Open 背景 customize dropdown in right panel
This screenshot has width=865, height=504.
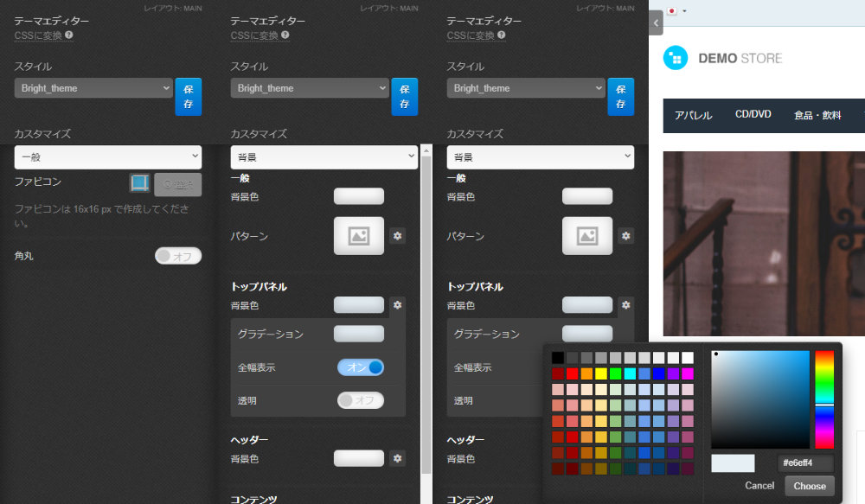point(541,157)
